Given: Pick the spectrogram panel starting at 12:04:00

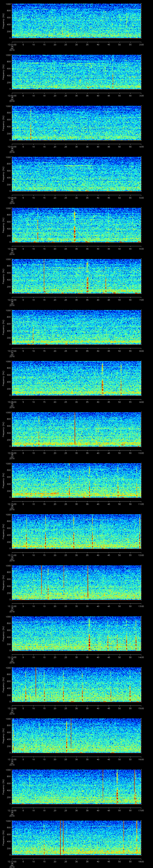Looking at the screenshot, I should click(x=76, y=174).
